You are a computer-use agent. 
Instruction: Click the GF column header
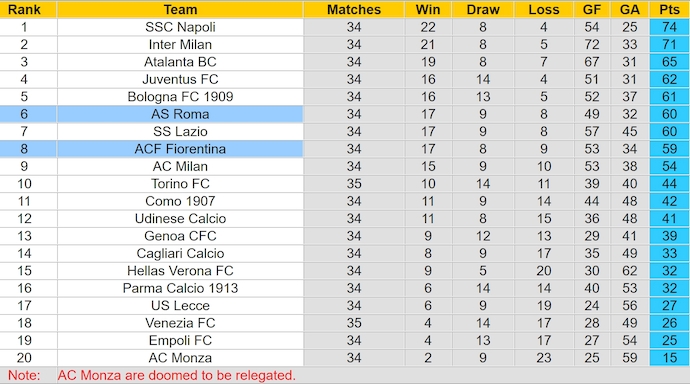coord(592,9)
